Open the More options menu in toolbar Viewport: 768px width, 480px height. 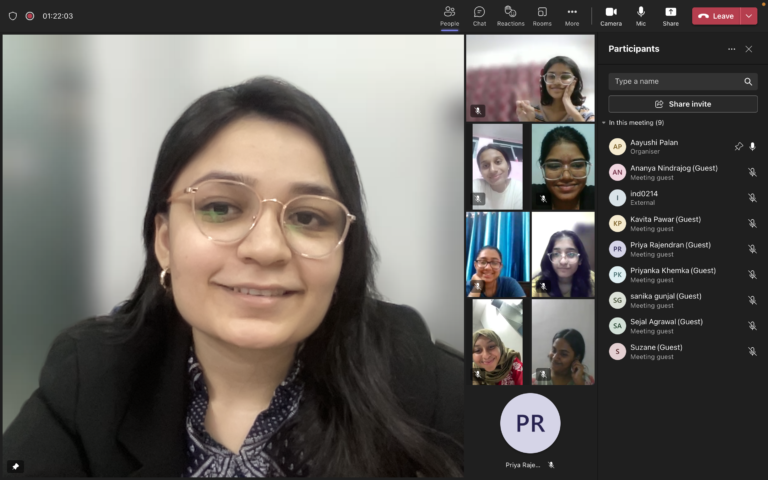[x=572, y=15]
